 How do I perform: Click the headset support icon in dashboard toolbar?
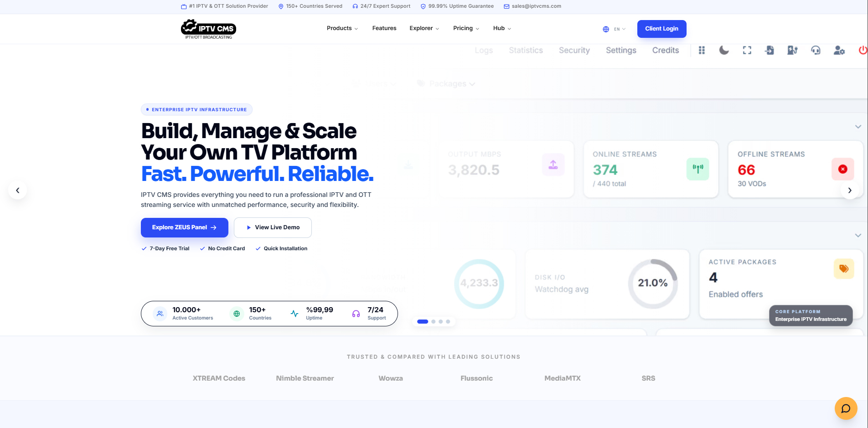(x=816, y=50)
